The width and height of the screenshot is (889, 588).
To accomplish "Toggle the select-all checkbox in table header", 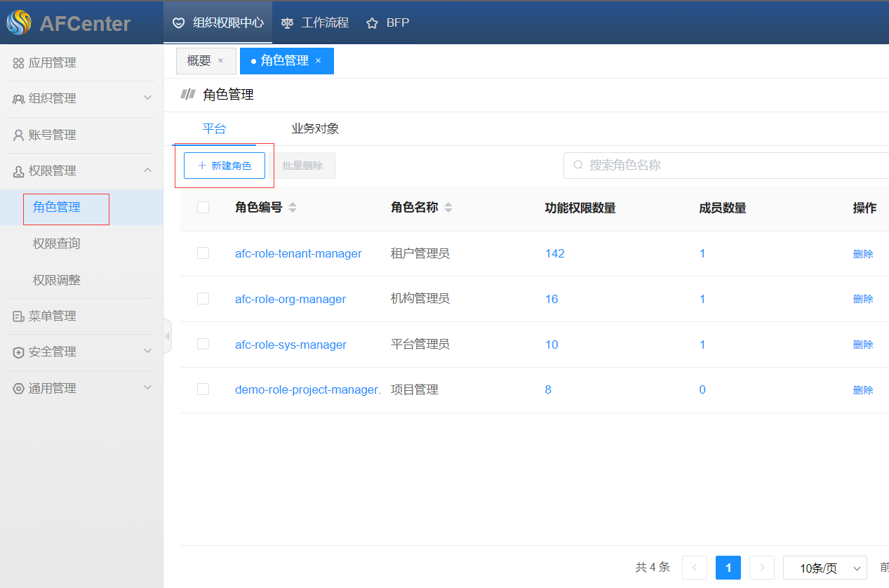I will tap(203, 207).
